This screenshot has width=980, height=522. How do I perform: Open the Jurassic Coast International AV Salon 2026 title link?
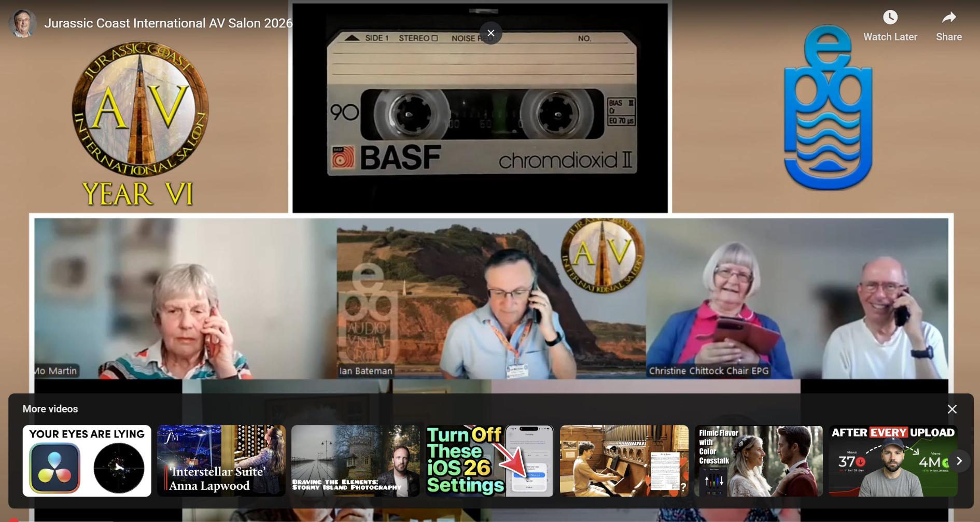point(169,23)
